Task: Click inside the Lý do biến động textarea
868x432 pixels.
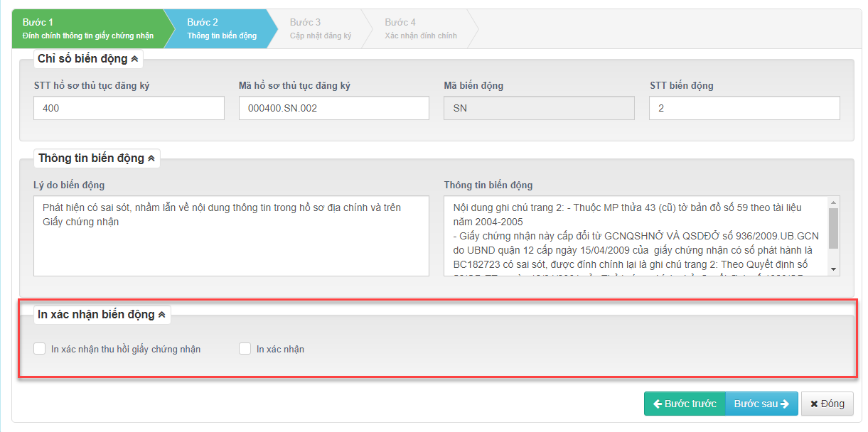Action: point(231,236)
